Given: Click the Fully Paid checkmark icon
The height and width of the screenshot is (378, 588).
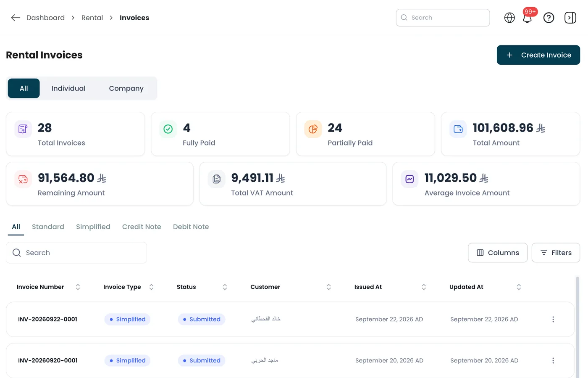Looking at the screenshot, I should point(168,129).
